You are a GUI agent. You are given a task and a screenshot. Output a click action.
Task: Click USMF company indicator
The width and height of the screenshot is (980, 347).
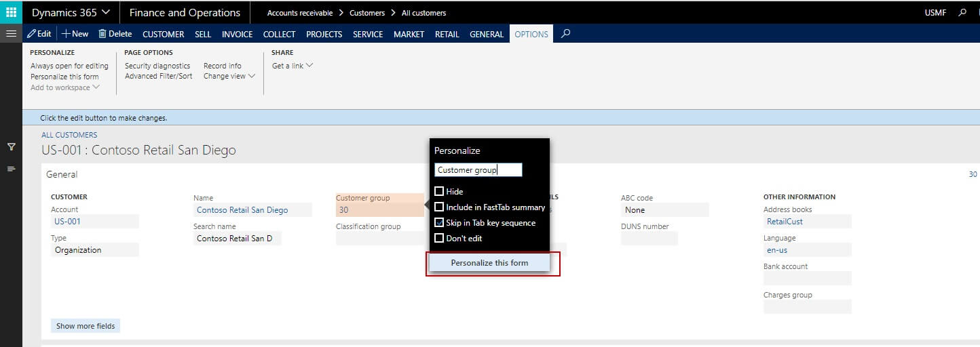click(x=935, y=13)
